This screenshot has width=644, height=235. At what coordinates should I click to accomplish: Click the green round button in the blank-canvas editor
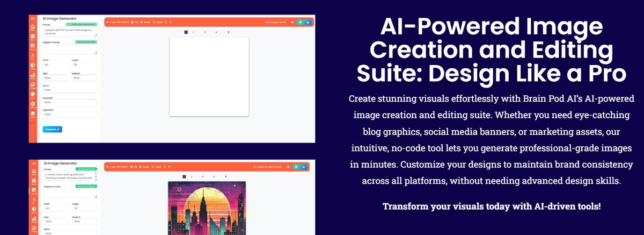click(x=301, y=22)
